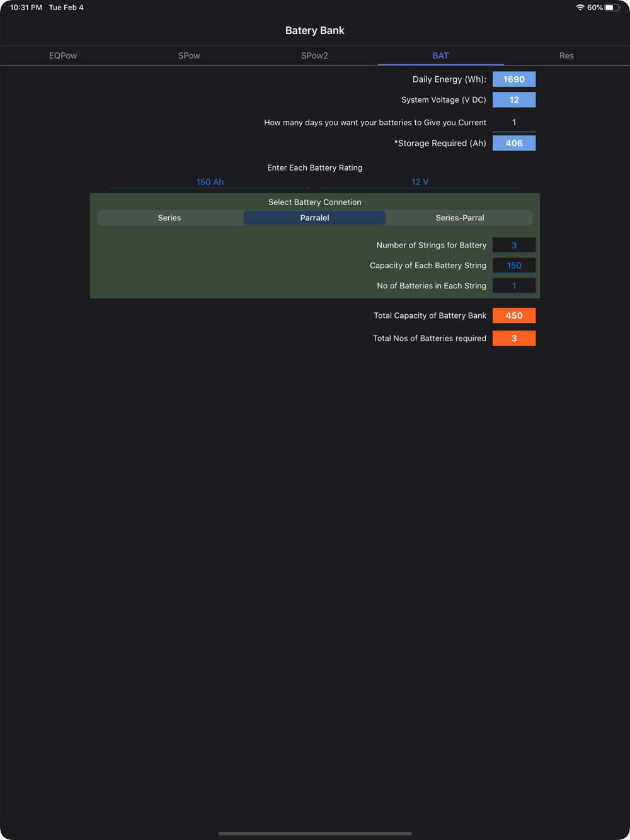This screenshot has height=840, width=630.
Task: Choose the Series-Parral battery connection
Action: click(x=460, y=218)
